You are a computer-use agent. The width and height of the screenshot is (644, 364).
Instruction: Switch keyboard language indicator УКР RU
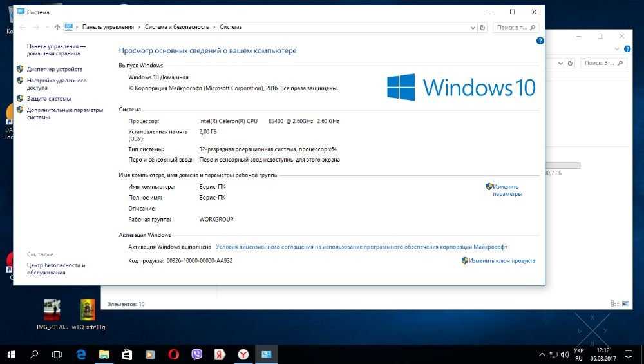[x=579, y=354]
